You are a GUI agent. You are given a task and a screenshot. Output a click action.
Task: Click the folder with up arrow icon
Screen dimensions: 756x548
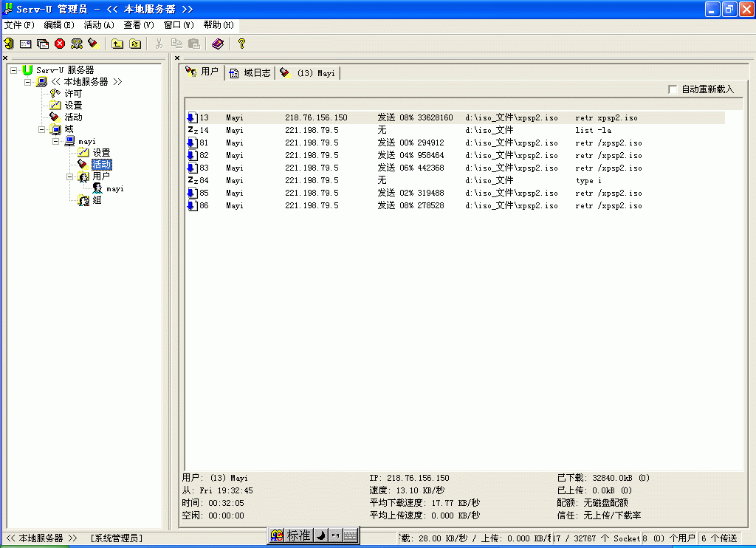[x=117, y=44]
